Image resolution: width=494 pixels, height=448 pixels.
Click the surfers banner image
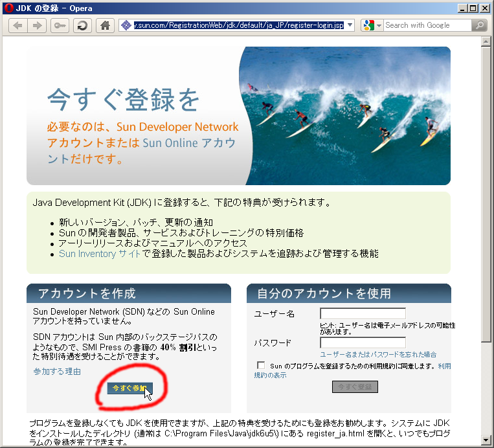344,116
